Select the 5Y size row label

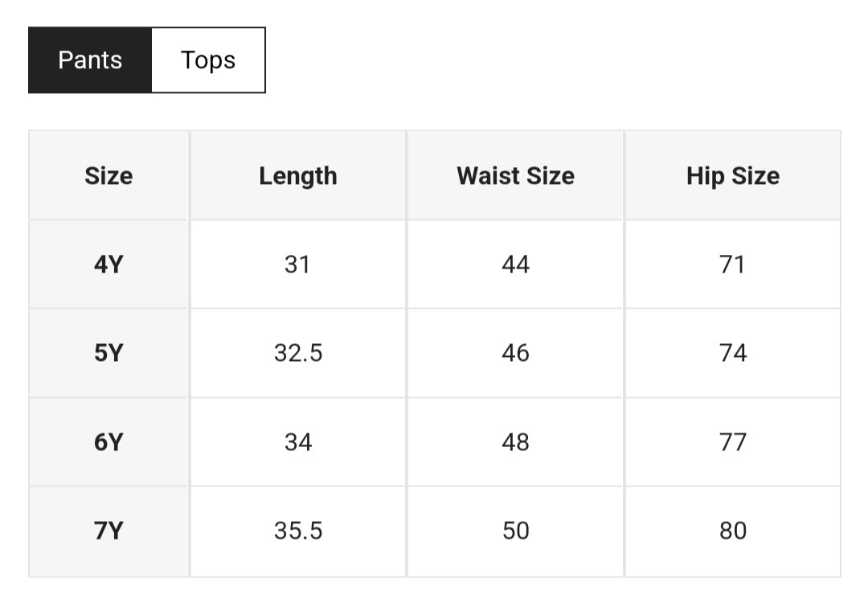(108, 353)
